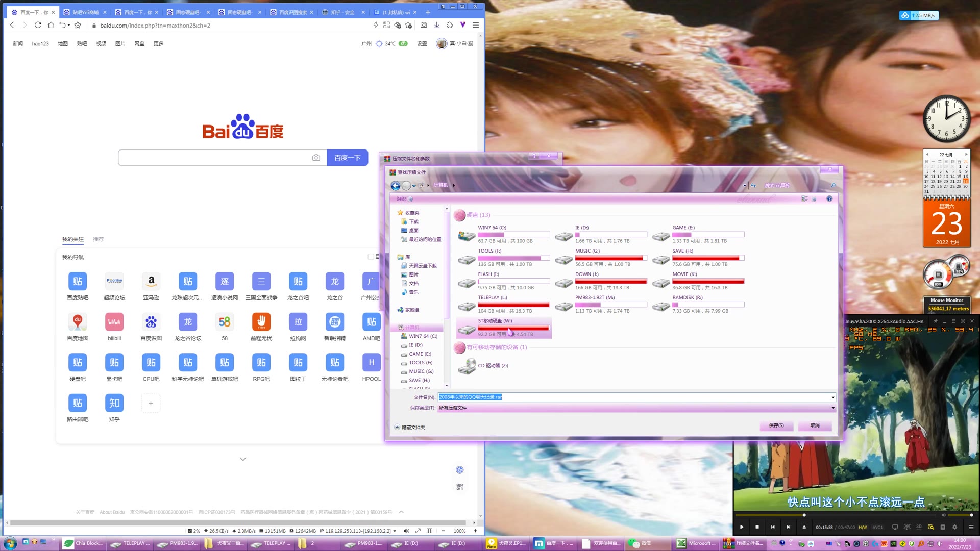Open the browser downloads icon
Viewport: 980px width, 551px height.
coord(436,25)
